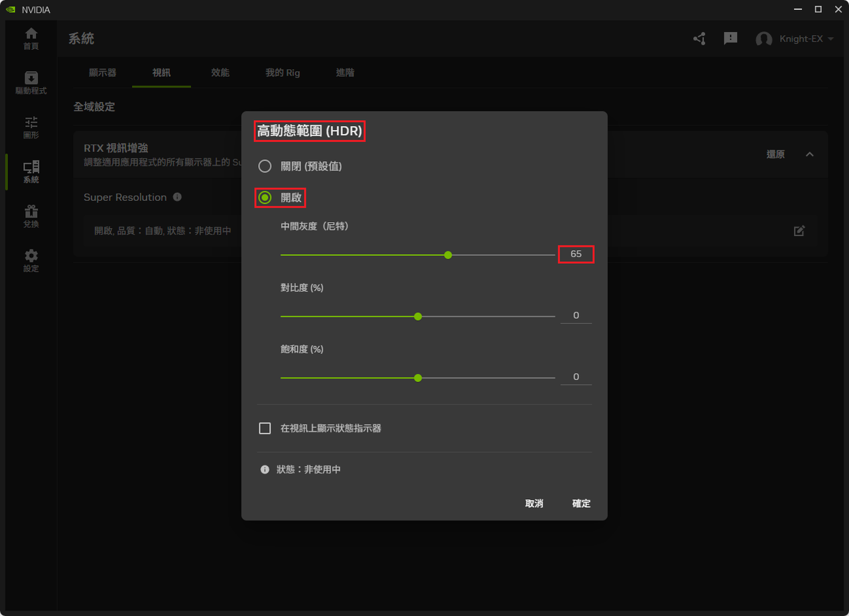Open the 首頁 home page in sidebar
Viewport: 849px width, 616px height.
point(31,38)
